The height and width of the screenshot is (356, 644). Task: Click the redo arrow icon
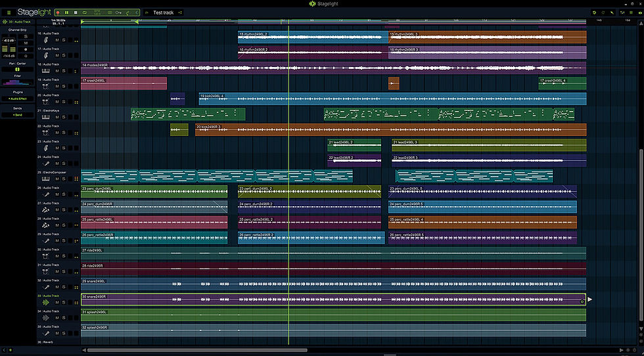click(604, 12)
